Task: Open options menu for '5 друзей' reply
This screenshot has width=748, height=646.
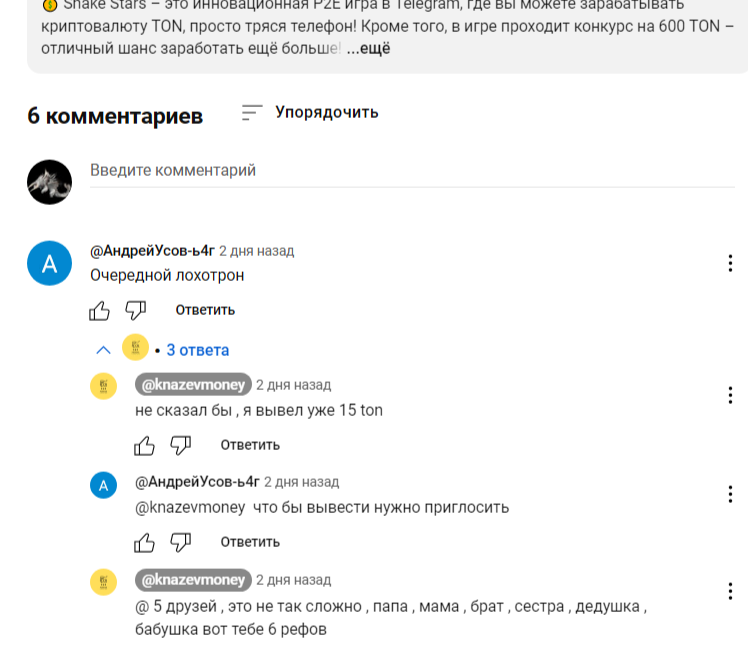Action: [730, 591]
